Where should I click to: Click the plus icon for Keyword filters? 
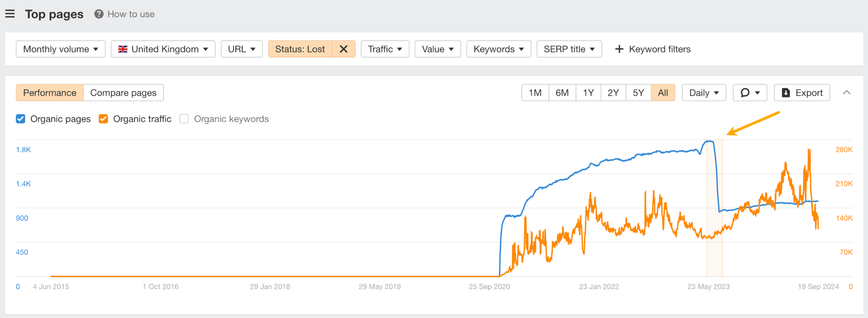point(619,49)
